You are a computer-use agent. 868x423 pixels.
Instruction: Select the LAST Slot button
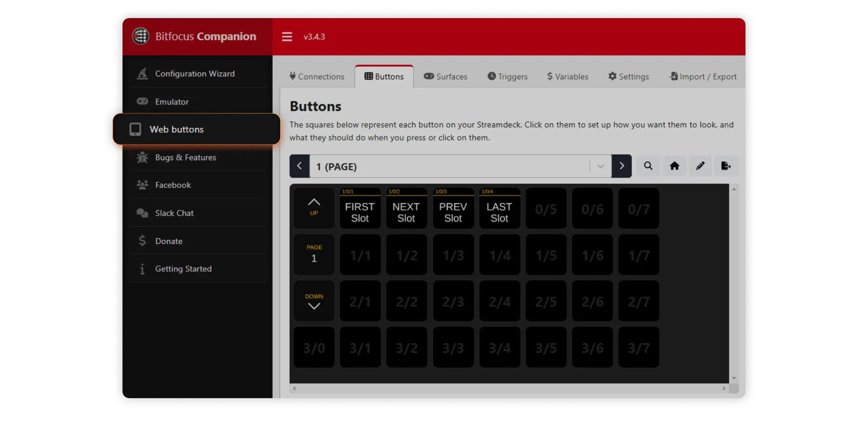500,208
